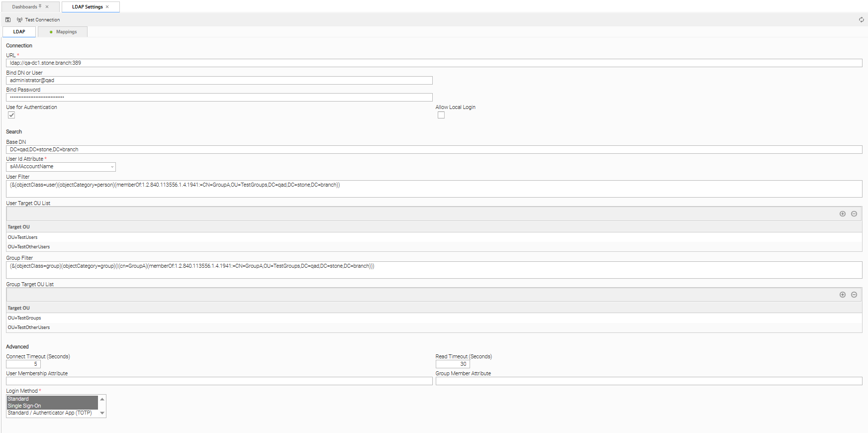Click the Connect Timeout seconds field

(x=23, y=364)
